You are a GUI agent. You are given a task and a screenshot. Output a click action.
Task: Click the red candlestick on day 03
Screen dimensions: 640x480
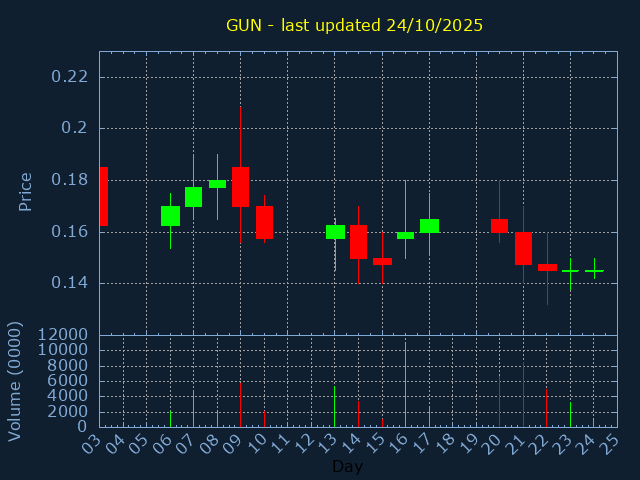(103, 196)
